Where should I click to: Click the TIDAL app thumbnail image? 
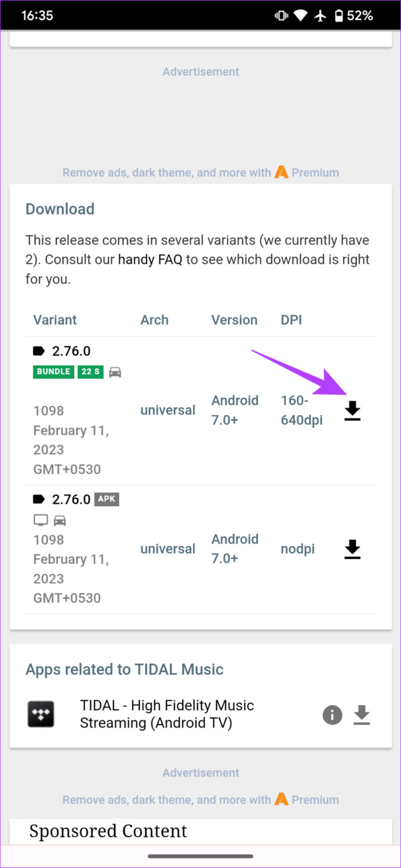41,714
